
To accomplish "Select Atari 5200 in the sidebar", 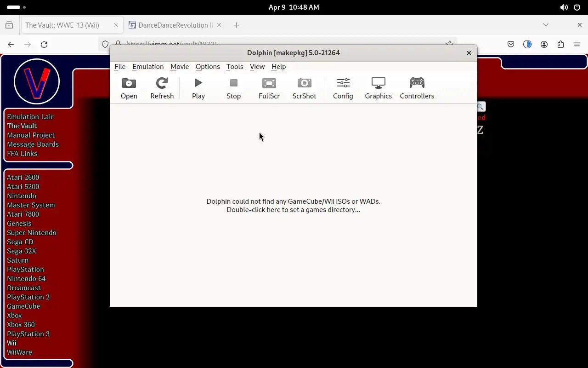I will click(x=23, y=187).
